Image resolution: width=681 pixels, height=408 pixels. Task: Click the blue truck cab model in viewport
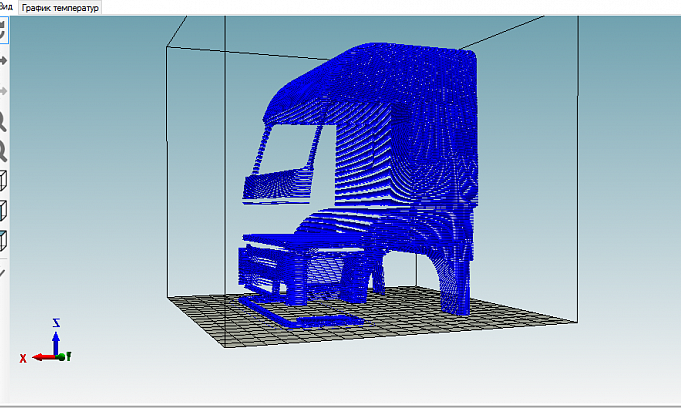coord(360,186)
